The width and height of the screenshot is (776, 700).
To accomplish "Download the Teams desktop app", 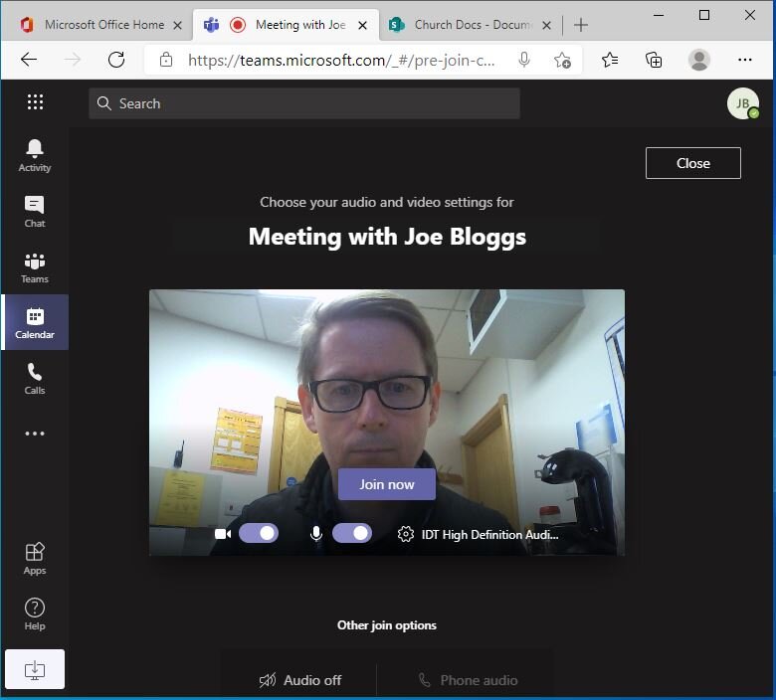I will [x=35, y=669].
